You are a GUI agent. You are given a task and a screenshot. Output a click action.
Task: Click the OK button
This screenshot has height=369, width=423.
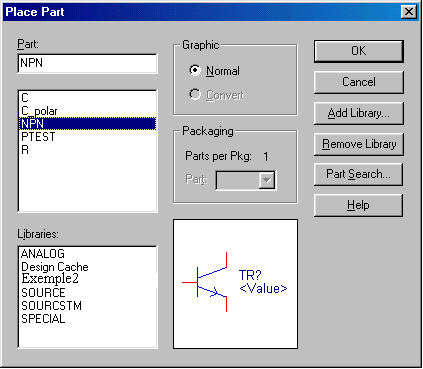359,51
